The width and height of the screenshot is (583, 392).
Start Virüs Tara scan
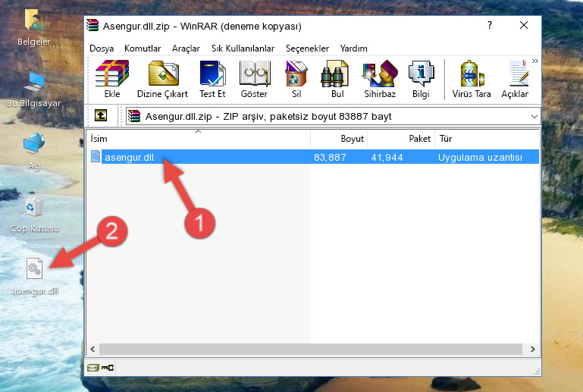(x=472, y=79)
